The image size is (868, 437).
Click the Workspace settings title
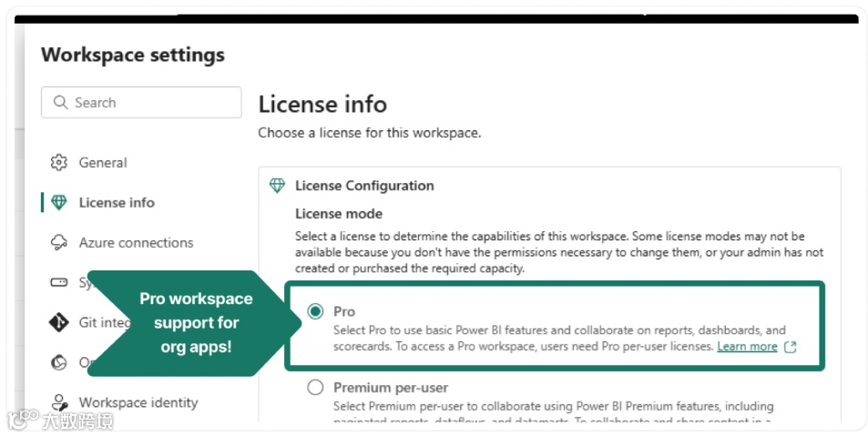pyautogui.click(x=133, y=55)
